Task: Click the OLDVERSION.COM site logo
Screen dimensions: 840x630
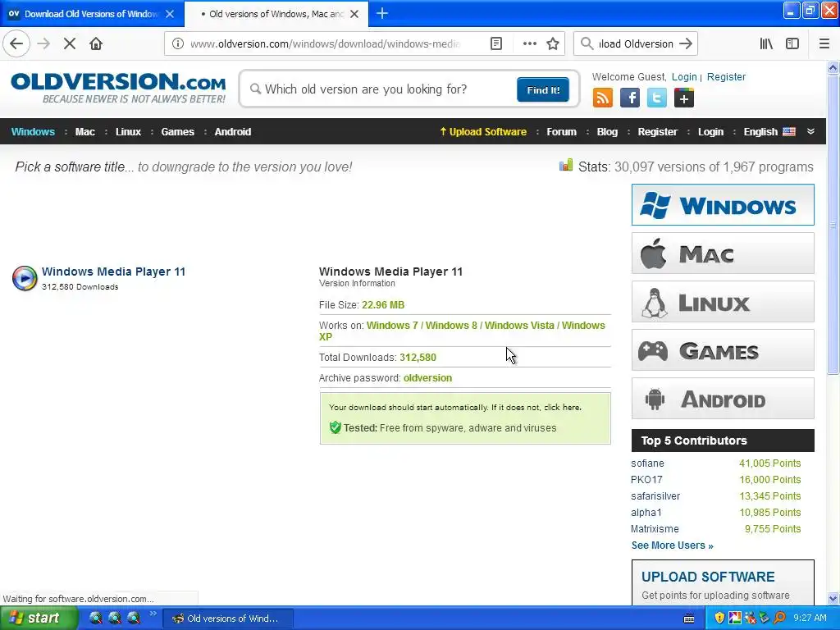Action: tap(118, 89)
